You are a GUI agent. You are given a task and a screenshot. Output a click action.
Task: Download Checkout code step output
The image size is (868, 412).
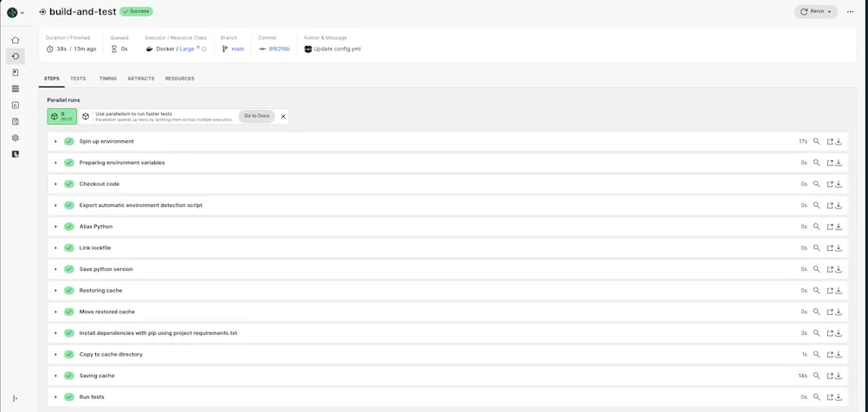click(838, 183)
